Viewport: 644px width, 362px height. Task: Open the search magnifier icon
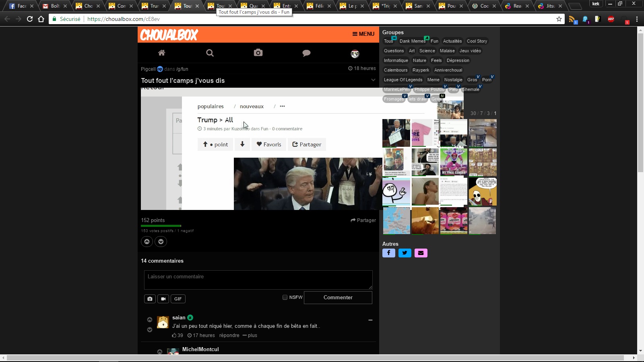[210, 53]
